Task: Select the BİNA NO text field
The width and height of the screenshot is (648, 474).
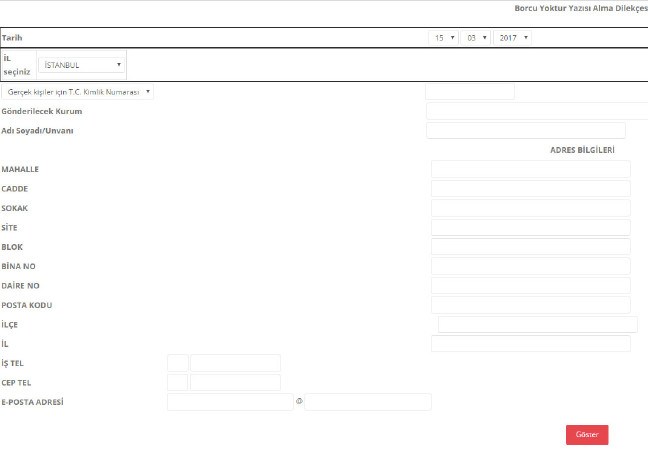Action: coord(530,266)
